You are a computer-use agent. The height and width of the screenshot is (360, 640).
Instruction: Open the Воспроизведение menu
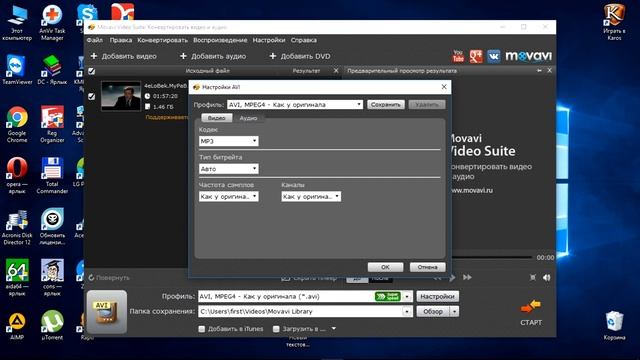pos(220,40)
